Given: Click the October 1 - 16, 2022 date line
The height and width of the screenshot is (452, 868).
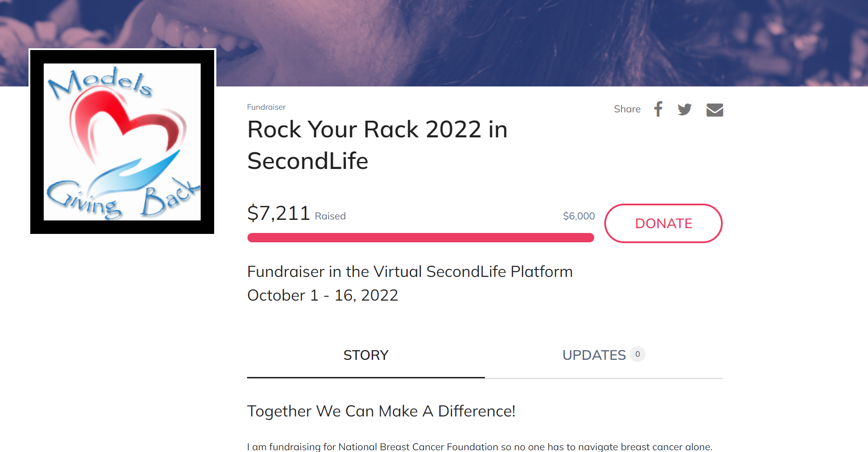Looking at the screenshot, I should point(323,295).
